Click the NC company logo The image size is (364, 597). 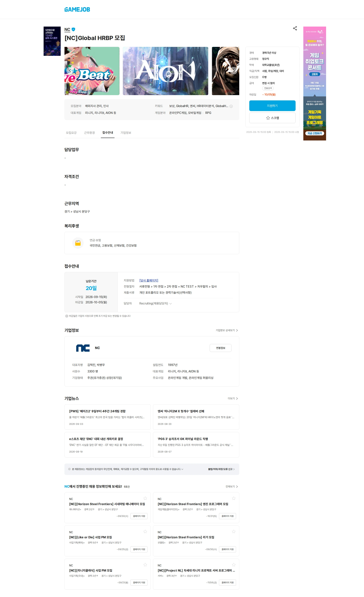pyautogui.click(x=83, y=348)
